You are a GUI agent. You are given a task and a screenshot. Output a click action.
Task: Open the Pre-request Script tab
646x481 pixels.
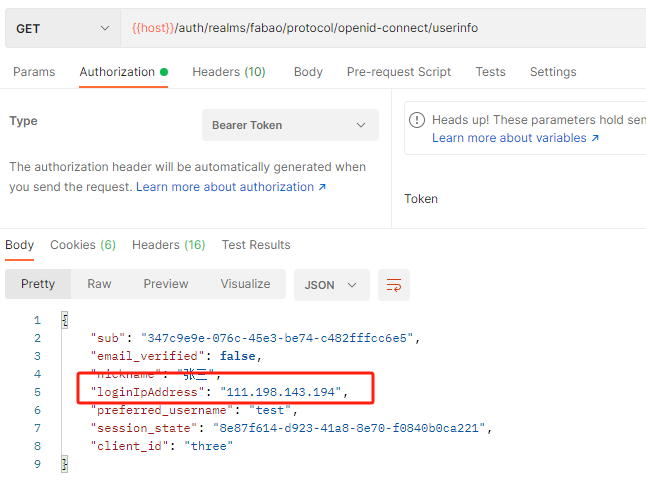399,72
